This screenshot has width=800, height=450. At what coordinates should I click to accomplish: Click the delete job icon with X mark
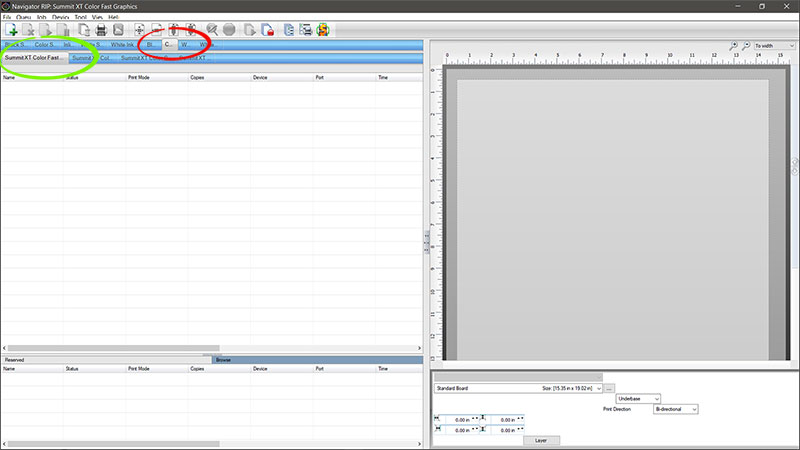point(29,30)
